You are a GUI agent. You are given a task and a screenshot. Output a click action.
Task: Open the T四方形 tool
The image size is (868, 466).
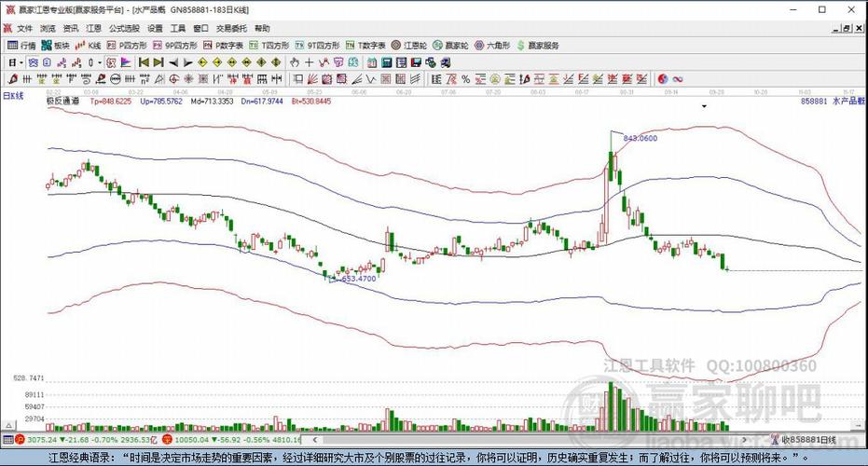[269, 46]
